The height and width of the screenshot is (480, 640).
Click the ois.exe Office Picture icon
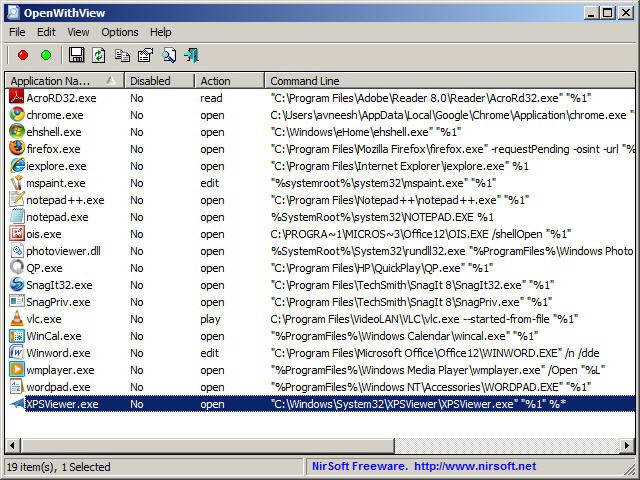(x=16, y=233)
